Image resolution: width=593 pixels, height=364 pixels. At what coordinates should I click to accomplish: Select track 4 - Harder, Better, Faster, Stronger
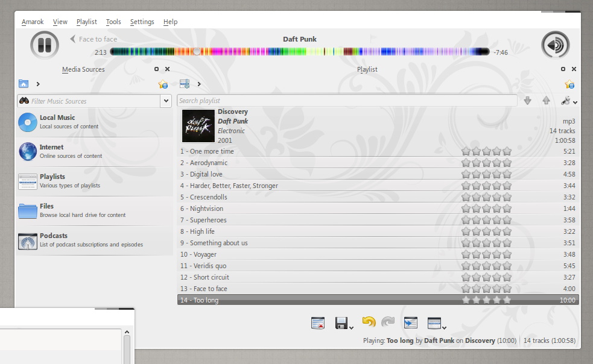click(378, 186)
